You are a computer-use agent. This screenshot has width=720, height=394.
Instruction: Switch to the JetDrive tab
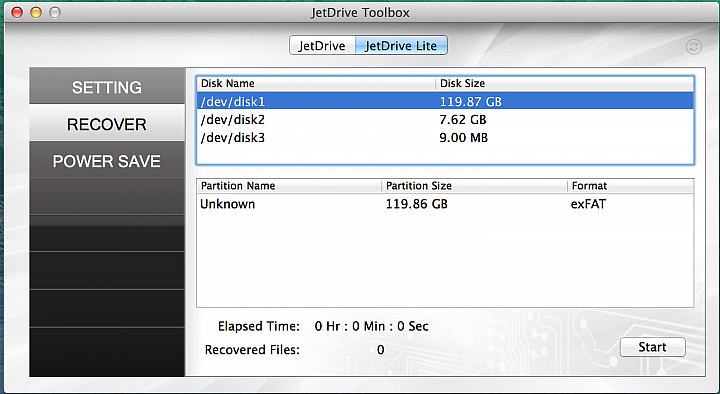tap(322, 45)
